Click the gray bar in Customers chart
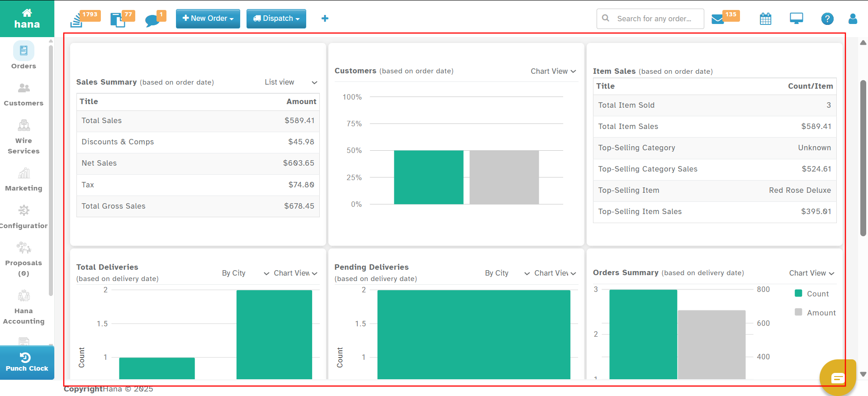 click(504, 177)
